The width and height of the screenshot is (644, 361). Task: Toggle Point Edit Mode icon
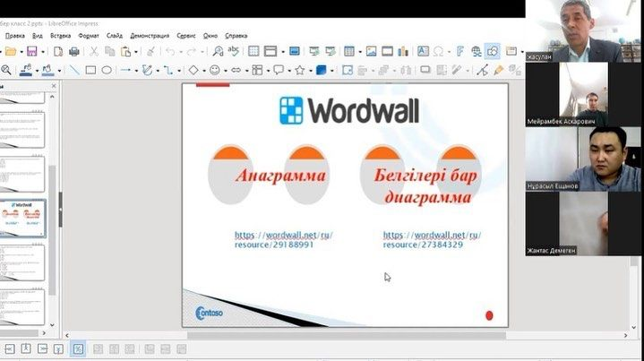coord(482,70)
